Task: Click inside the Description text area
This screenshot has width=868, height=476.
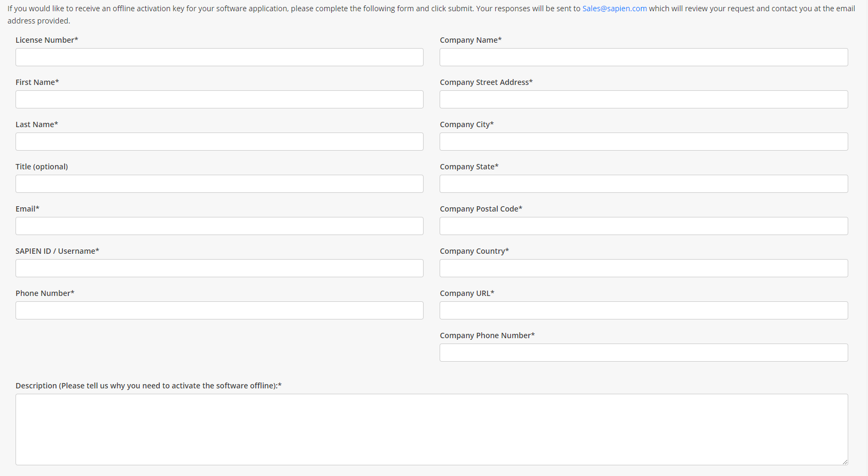Action: pos(432,430)
